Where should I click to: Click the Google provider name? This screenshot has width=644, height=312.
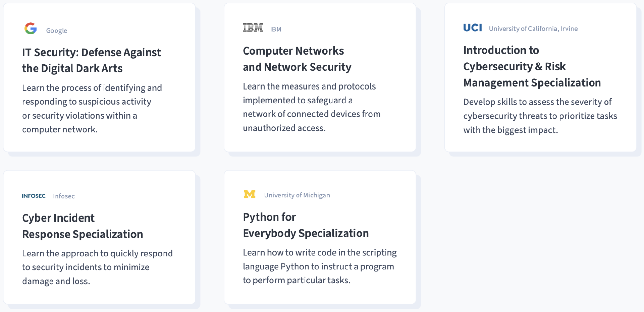(x=57, y=30)
